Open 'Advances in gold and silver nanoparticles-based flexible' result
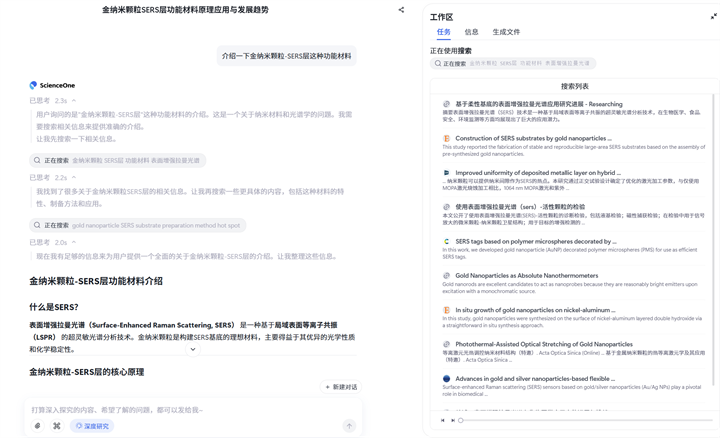720x438 pixels. click(x=534, y=379)
